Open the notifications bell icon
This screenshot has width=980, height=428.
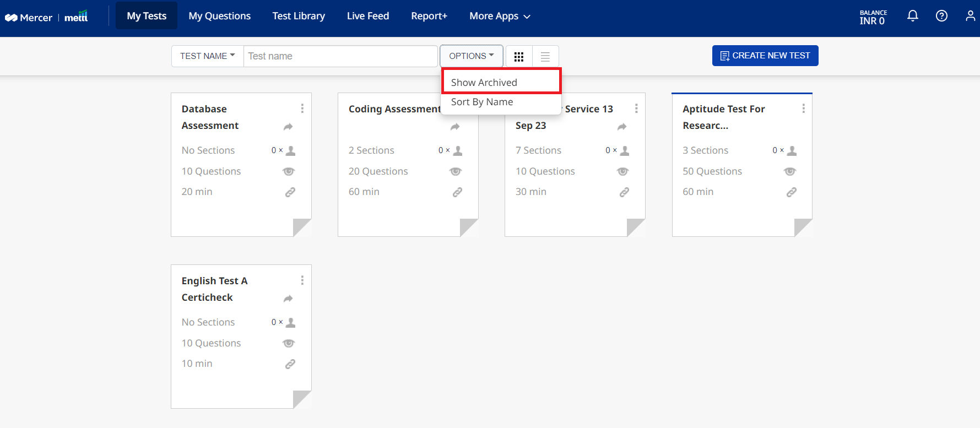pos(913,16)
